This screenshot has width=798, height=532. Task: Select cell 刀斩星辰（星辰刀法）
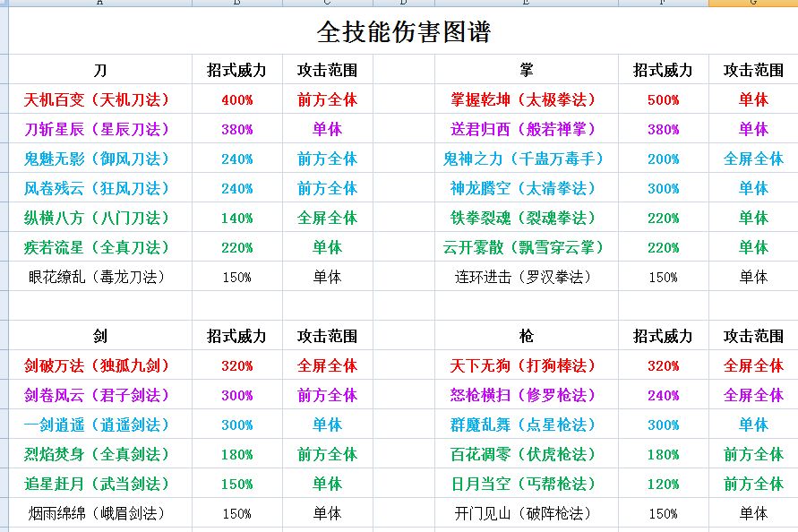100,129
